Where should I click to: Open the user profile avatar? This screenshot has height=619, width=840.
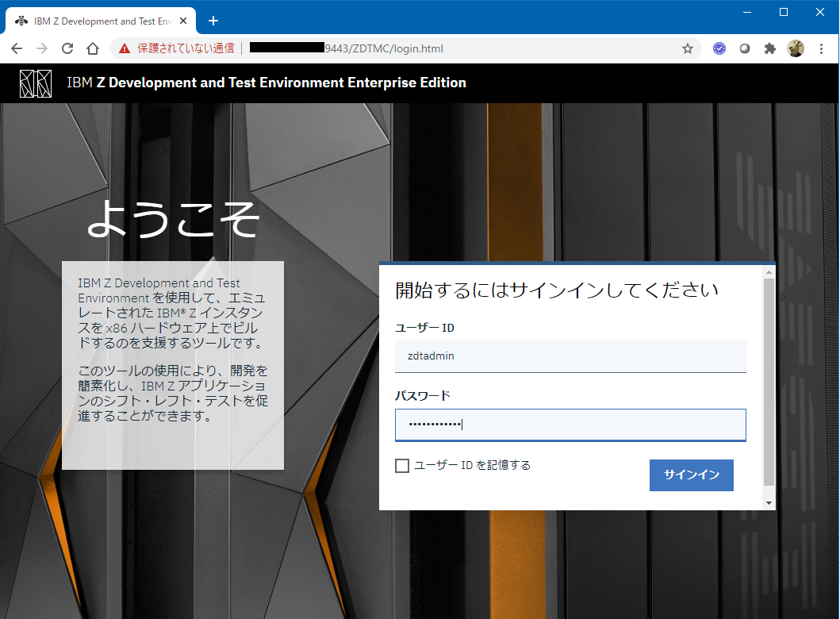796,48
